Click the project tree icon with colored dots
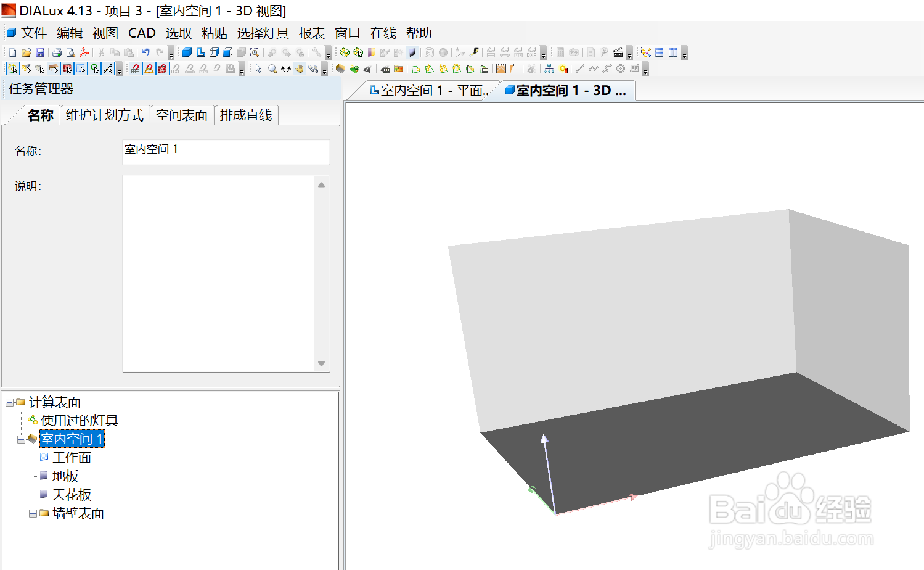This screenshot has height=570, width=924. 646,52
